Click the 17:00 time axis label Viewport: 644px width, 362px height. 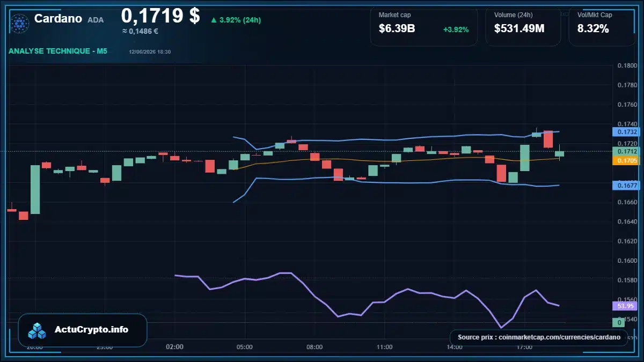click(524, 347)
